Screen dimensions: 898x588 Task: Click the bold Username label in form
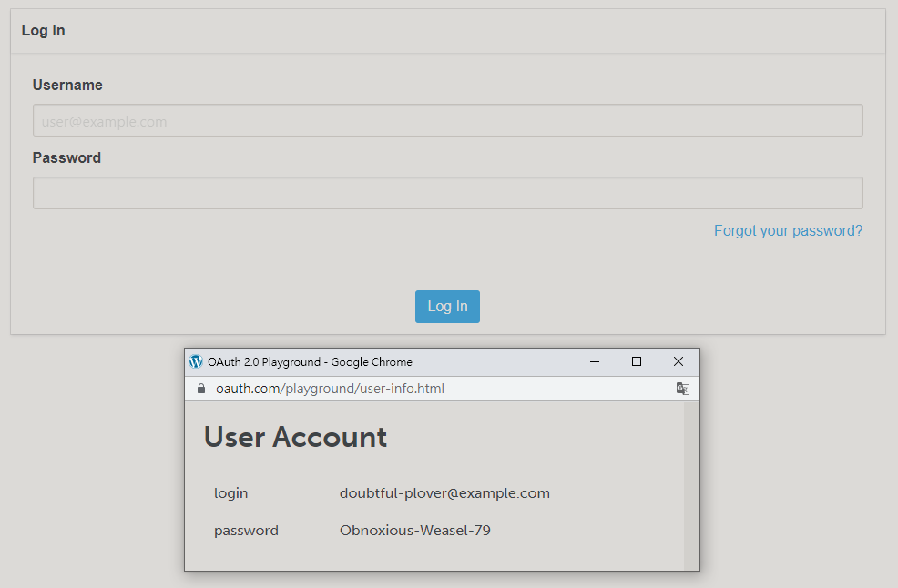click(67, 85)
